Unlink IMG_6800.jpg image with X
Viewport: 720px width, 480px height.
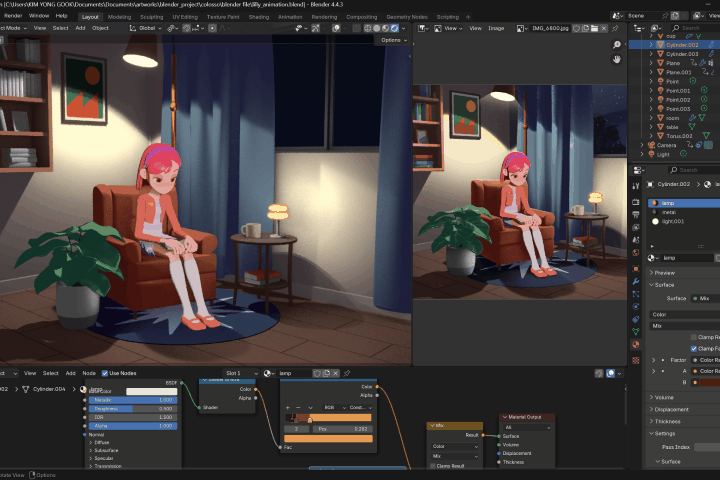click(x=604, y=28)
